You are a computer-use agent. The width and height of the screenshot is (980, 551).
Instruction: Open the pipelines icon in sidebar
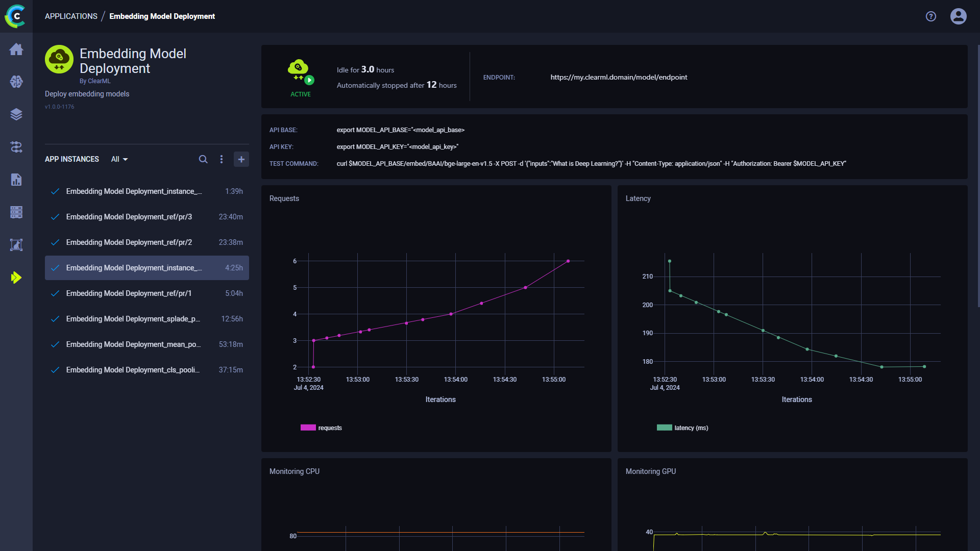tap(16, 147)
